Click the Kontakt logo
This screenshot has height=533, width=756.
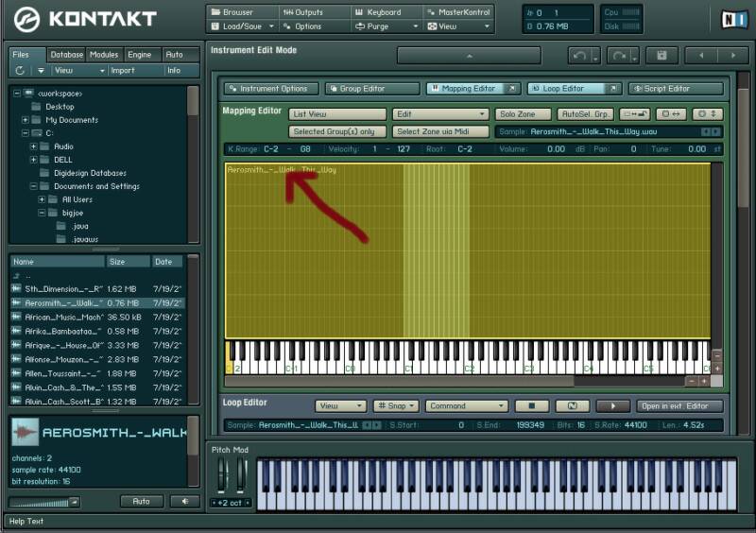pyautogui.click(x=85, y=19)
